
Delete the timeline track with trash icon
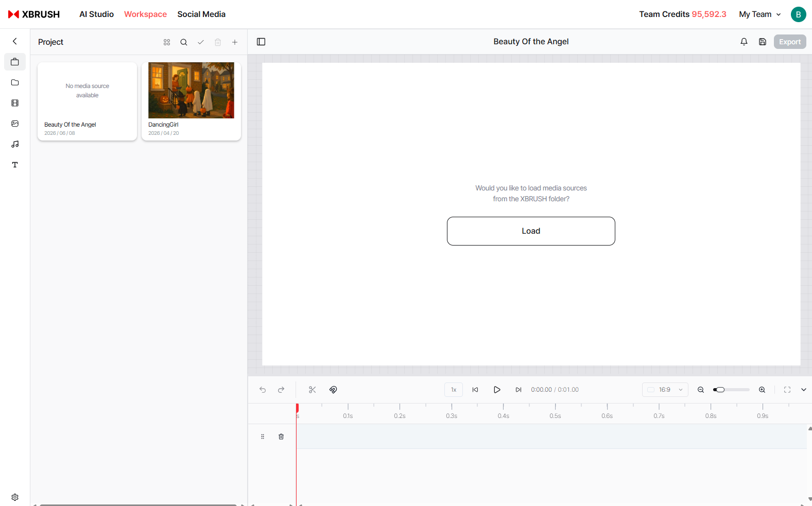281,437
